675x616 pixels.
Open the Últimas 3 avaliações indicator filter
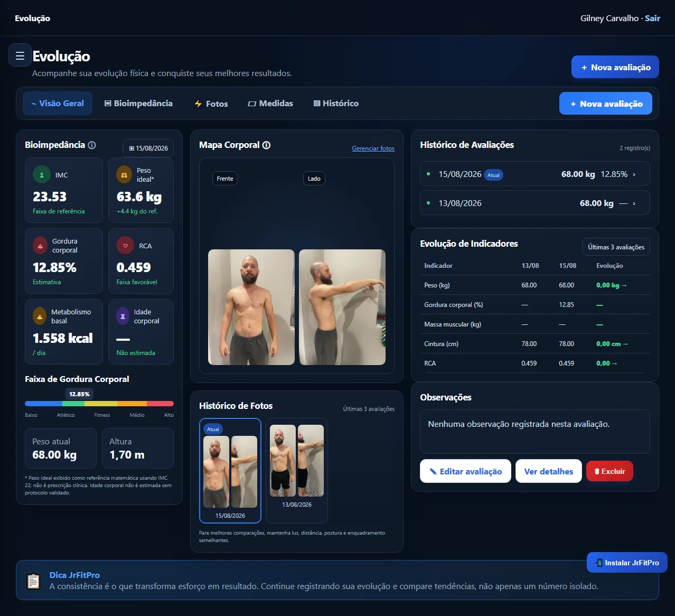[616, 247]
